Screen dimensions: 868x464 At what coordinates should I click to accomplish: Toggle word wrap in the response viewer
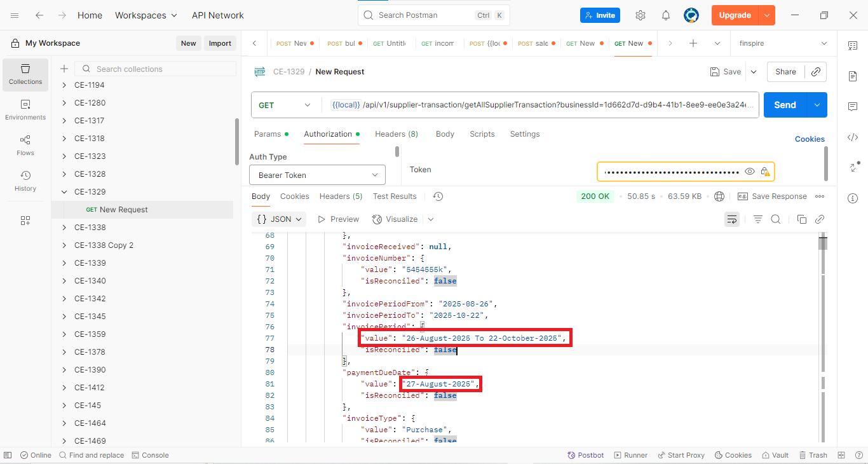tap(732, 219)
